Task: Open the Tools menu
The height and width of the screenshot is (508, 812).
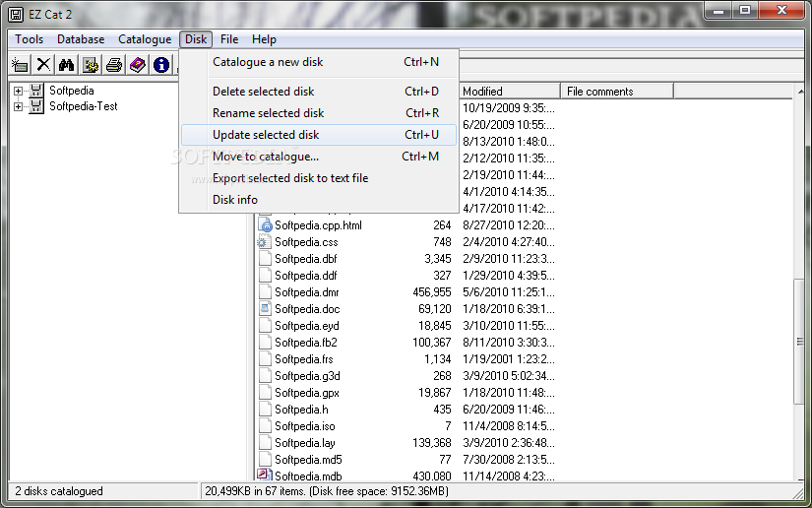Action: 29,39
